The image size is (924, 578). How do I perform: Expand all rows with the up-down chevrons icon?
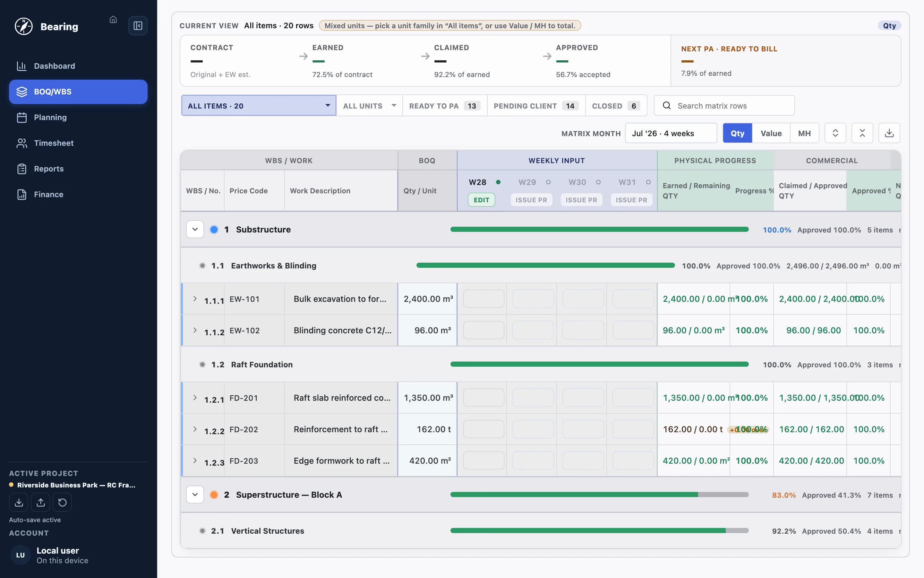835,133
